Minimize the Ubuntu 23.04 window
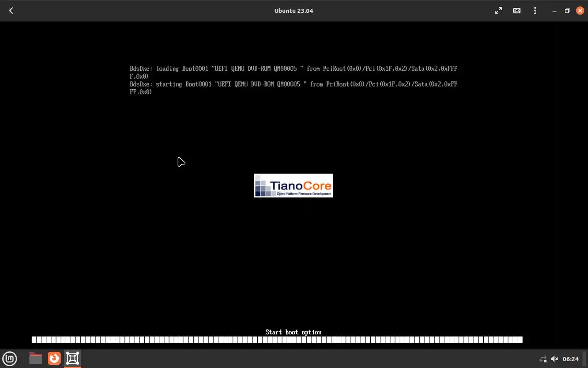 point(555,11)
